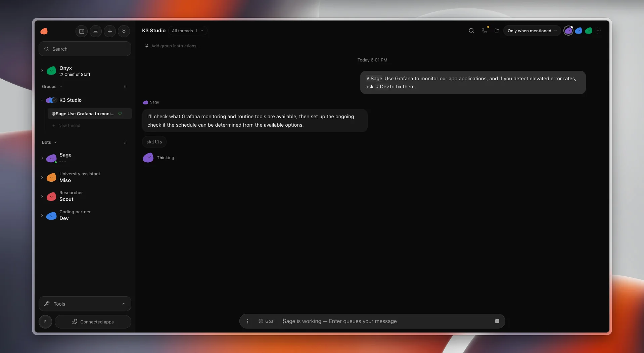Click the orange app logo icon
The width and height of the screenshot is (644, 353).
tap(44, 31)
